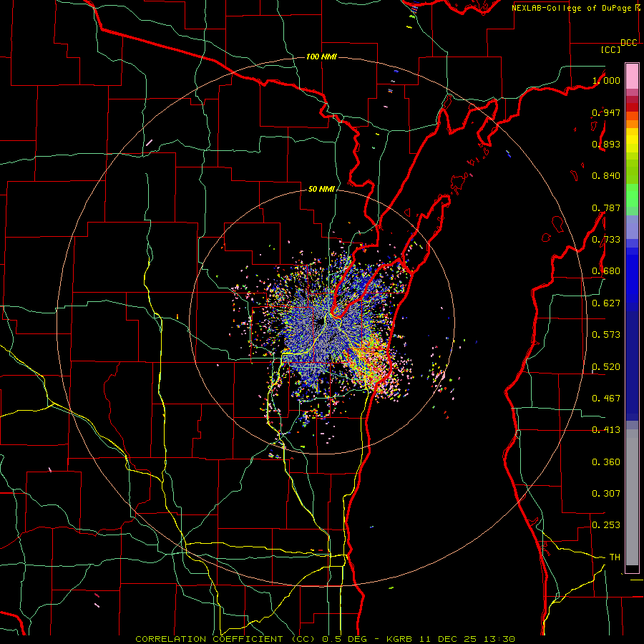The width and height of the screenshot is (644, 644).
Task: Click the 0.840 legend value
Action: coord(606,176)
